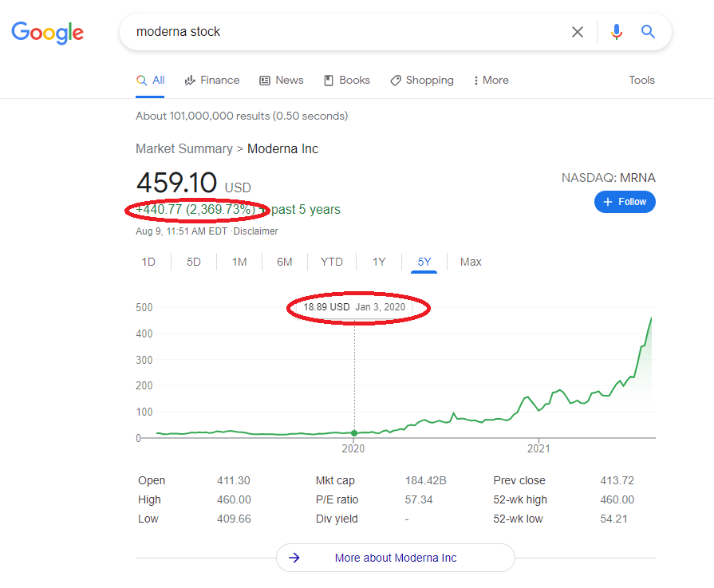
Task: Click the 500 label on the chart axis
Action: pyautogui.click(x=144, y=307)
